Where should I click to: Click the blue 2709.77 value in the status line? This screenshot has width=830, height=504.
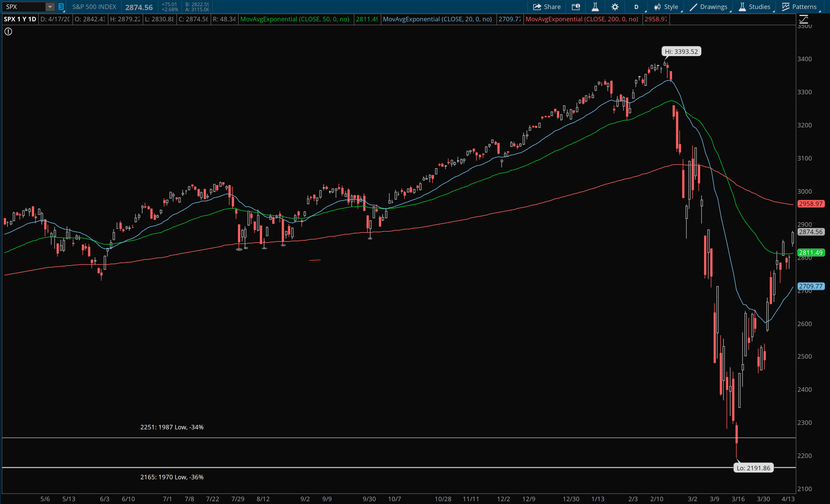[x=510, y=19]
